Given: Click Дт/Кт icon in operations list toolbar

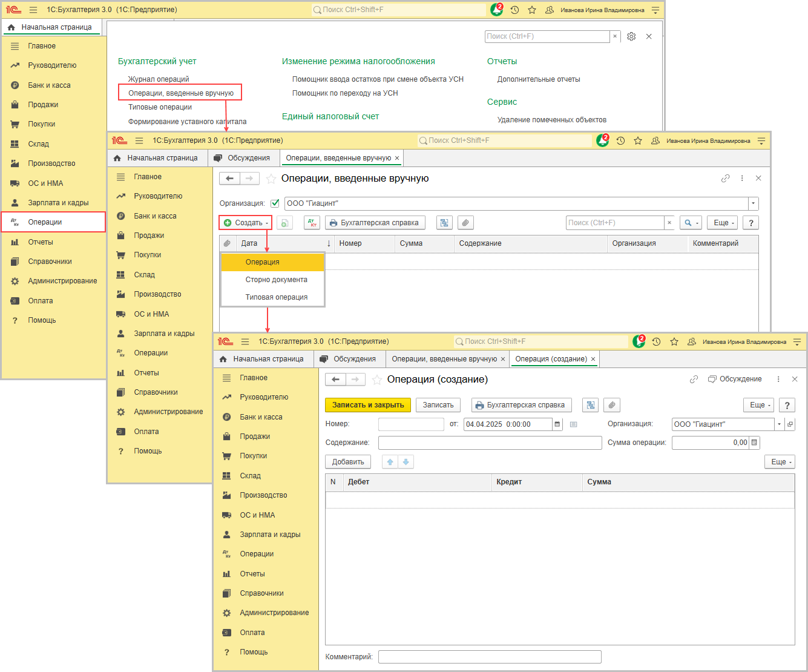Looking at the screenshot, I should point(312,223).
